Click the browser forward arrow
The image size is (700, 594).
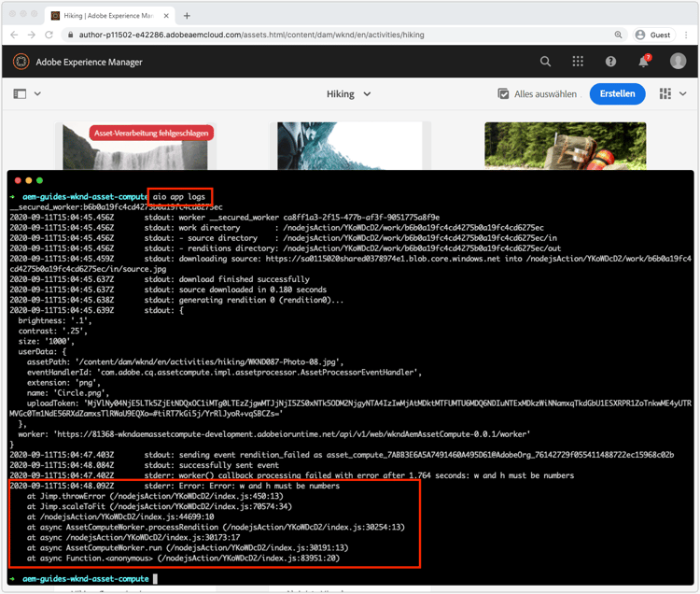tap(31, 35)
